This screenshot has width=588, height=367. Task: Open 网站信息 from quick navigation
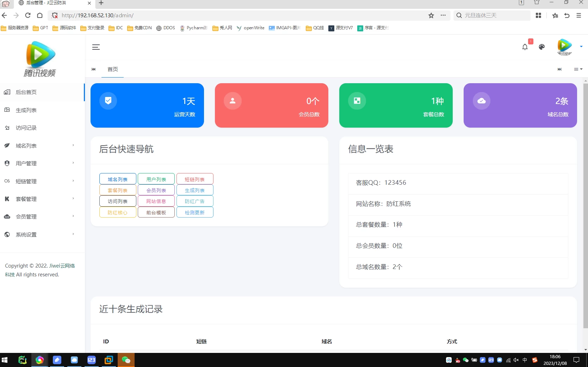point(156,201)
